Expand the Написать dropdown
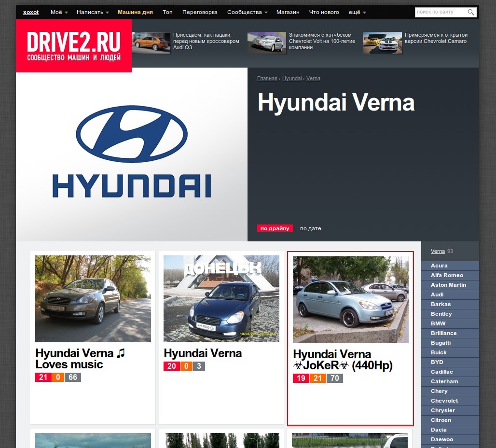Image resolution: width=496 pixels, height=448 pixels. (93, 12)
